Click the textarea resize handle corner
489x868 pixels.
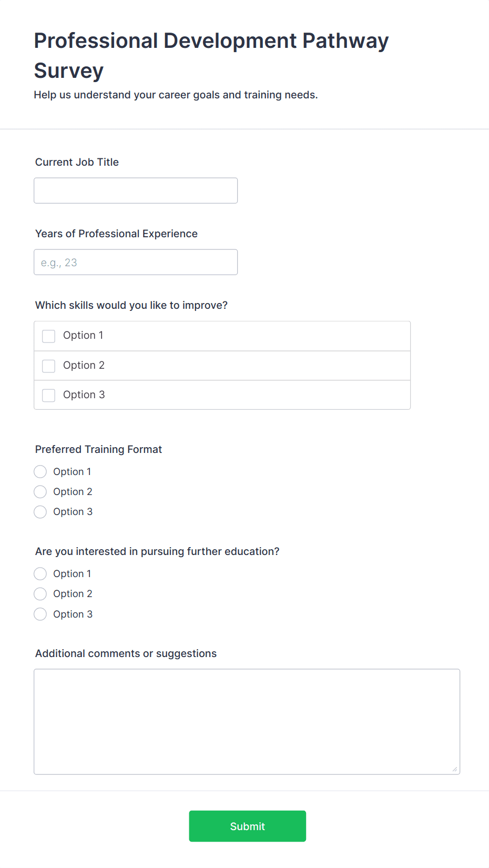pyautogui.click(x=455, y=769)
